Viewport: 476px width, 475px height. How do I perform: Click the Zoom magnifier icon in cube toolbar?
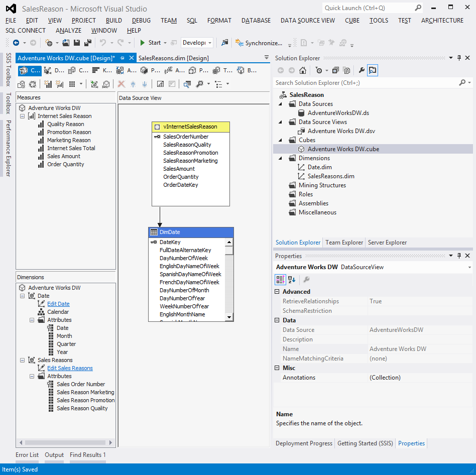pos(200,84)
